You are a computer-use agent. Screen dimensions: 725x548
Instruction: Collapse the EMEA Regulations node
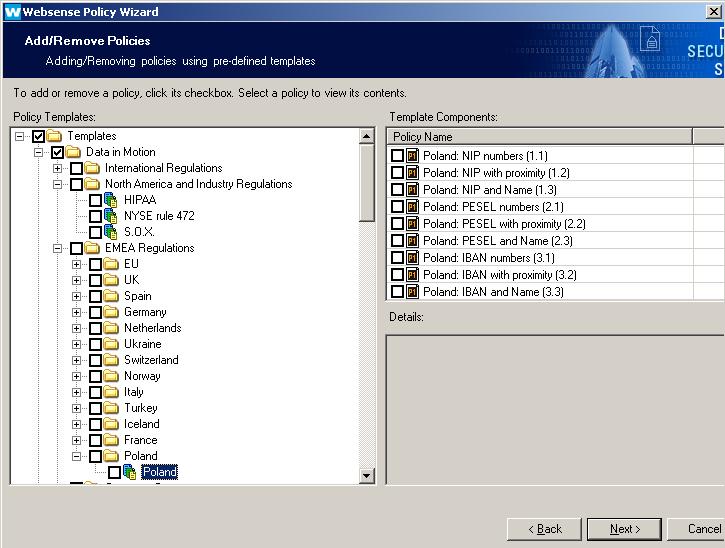click(57, 248)
